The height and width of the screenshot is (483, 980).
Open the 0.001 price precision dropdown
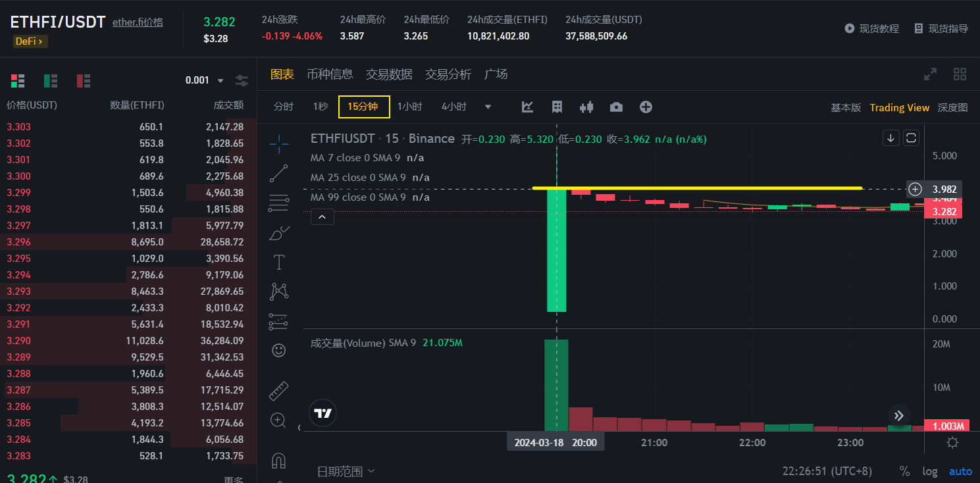[x=205, y=80]
